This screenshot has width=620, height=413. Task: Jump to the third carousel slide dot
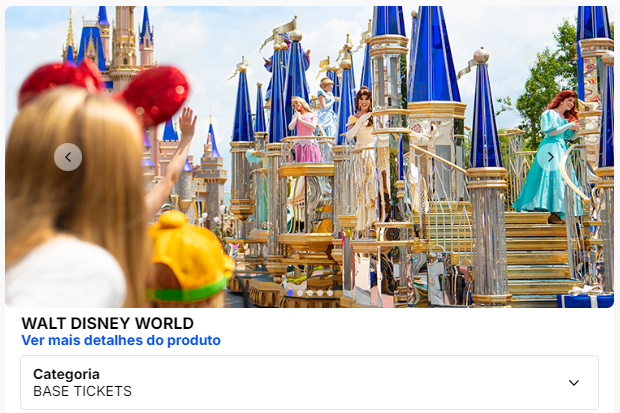coord(310,293)
